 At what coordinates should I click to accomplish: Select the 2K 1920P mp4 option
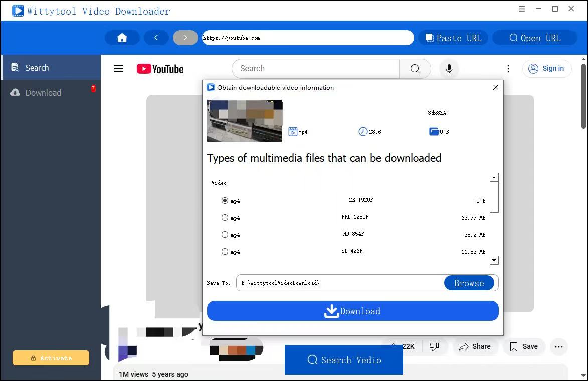pyautogui.click(x=225, y=201)
